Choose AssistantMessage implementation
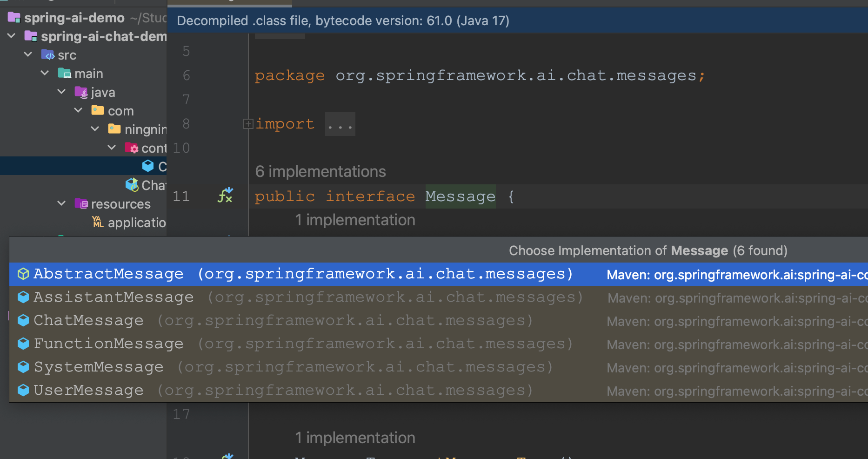This screenshot has height=459, width=868. pos(439,297)
